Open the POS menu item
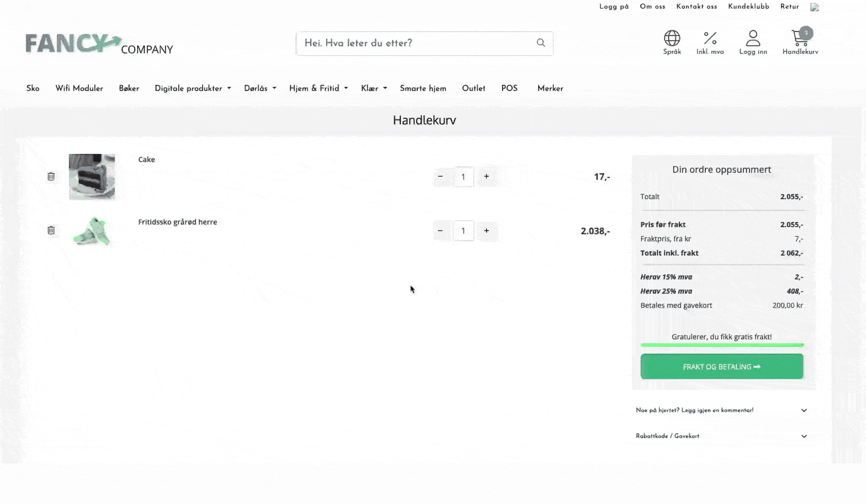This screenshot has width=866, height=504. [509, 88]
